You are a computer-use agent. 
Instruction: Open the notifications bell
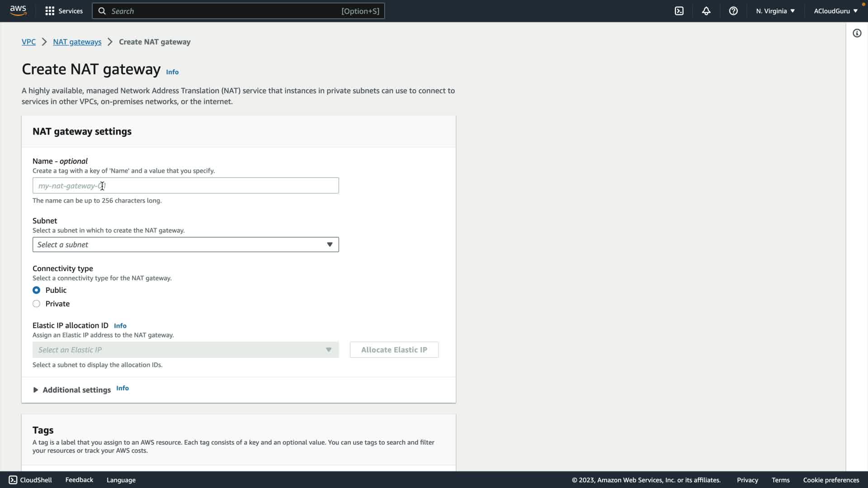pos(706,11)
